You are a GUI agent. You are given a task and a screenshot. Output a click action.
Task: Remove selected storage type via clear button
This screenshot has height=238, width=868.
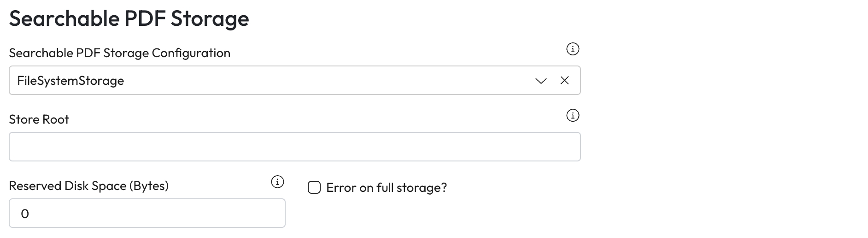tap(564, 81)
